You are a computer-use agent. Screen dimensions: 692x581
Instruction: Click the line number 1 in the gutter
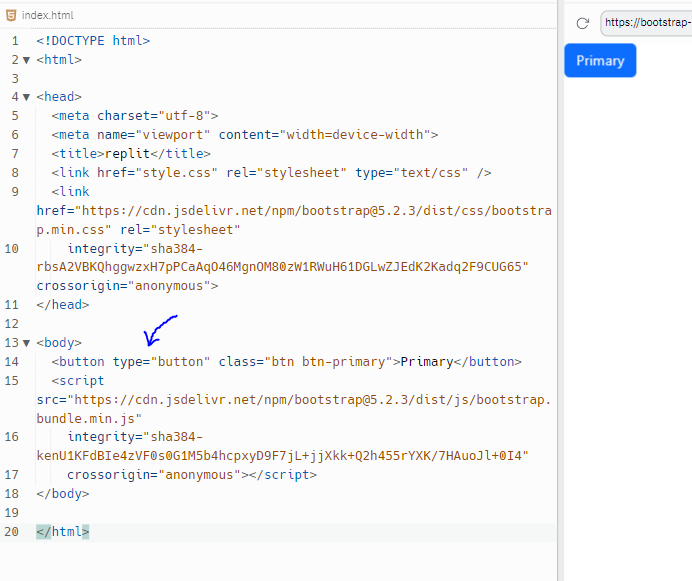tap(15, 41)
